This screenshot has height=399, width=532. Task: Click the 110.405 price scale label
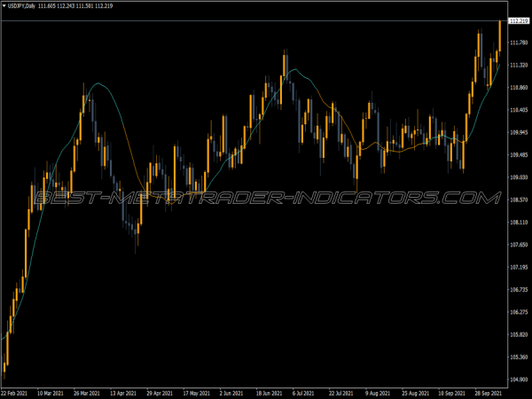point(518,110)
